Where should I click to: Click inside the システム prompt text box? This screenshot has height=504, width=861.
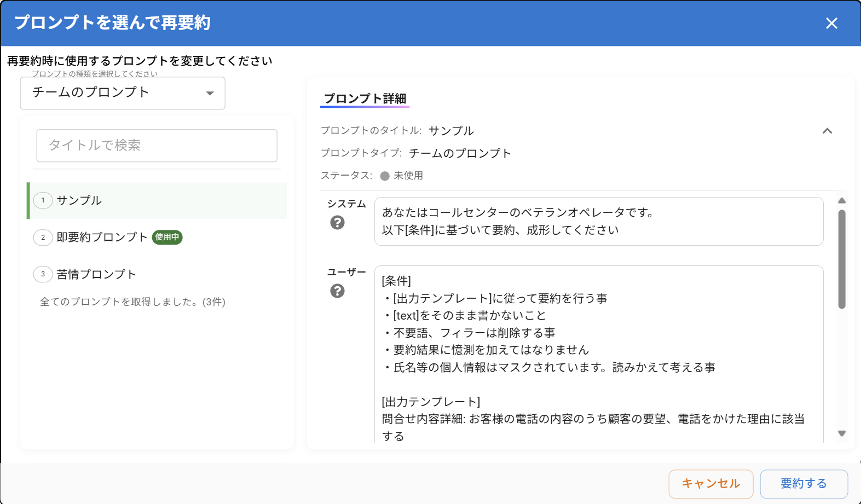[598, 221]
